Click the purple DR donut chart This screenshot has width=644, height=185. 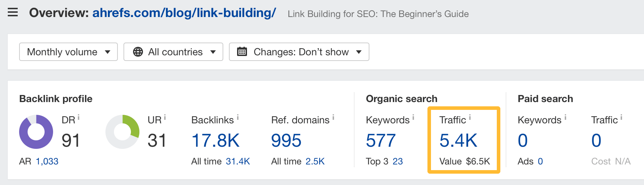tap(36, 132)
